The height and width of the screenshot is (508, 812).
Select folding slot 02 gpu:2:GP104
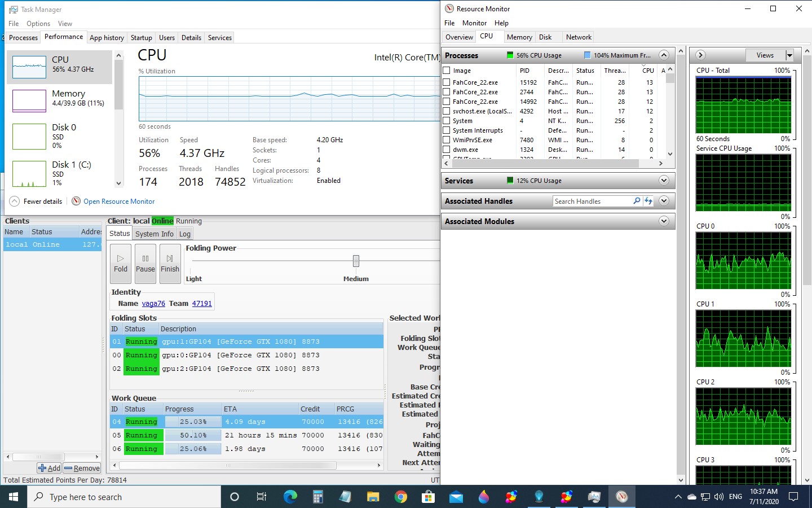(246, 369)
